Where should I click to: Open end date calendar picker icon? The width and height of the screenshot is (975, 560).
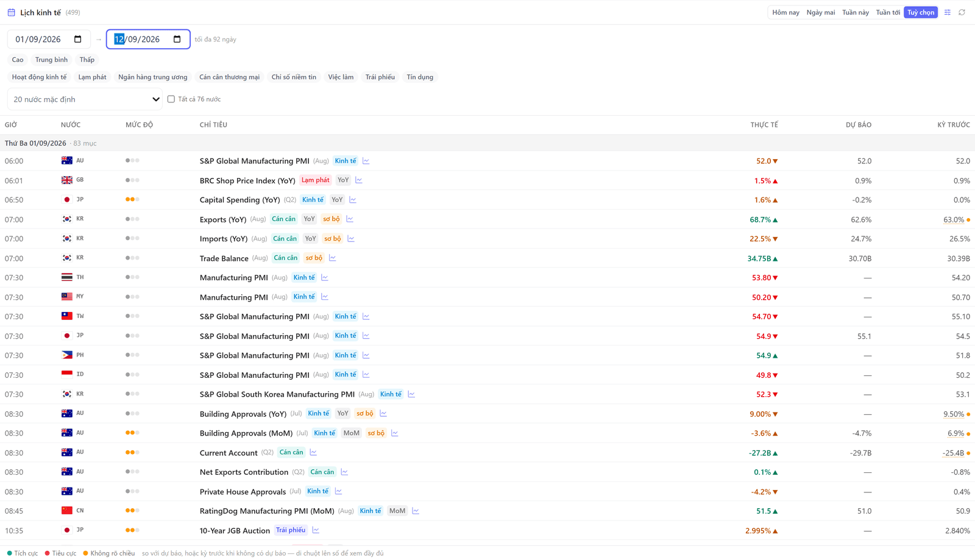click(x=177, y=39)
